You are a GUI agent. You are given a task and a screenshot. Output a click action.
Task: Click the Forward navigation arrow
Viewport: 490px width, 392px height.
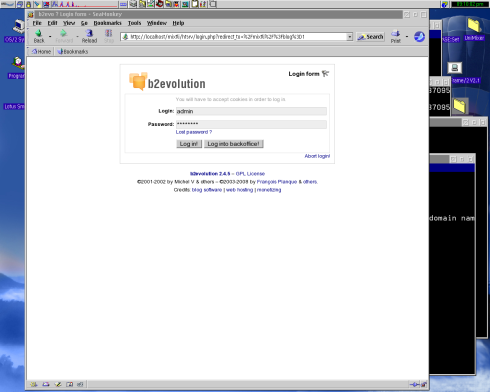(x=64, y=36)
